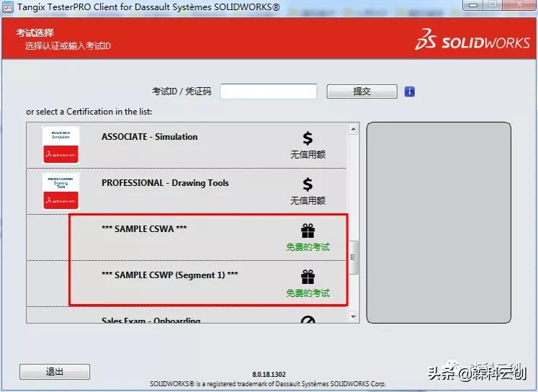Click the gift icon for SAMPLE CSWA
The width and height of the screenshot is (538, 392).
coord(308,231)
